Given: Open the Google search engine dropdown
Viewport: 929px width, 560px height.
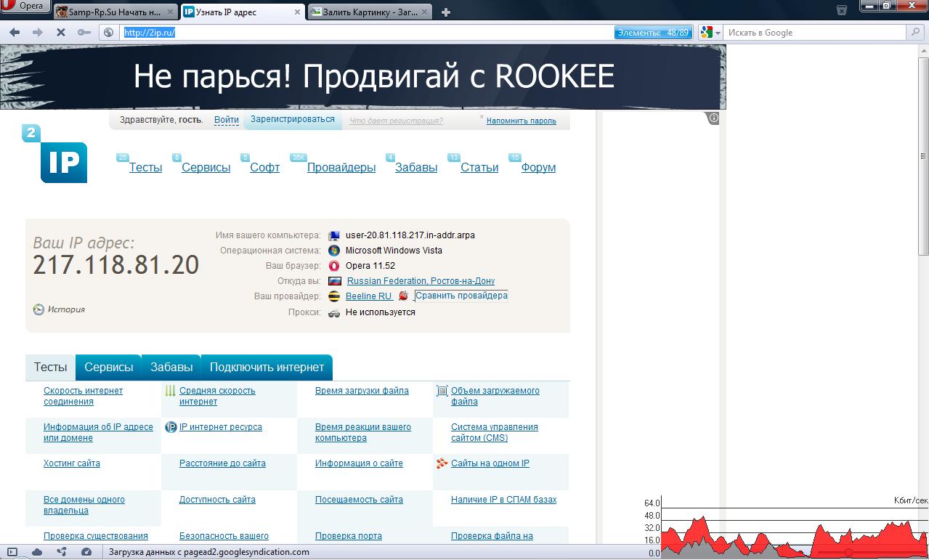Looking at the screenshot, I should click(710, 33).
